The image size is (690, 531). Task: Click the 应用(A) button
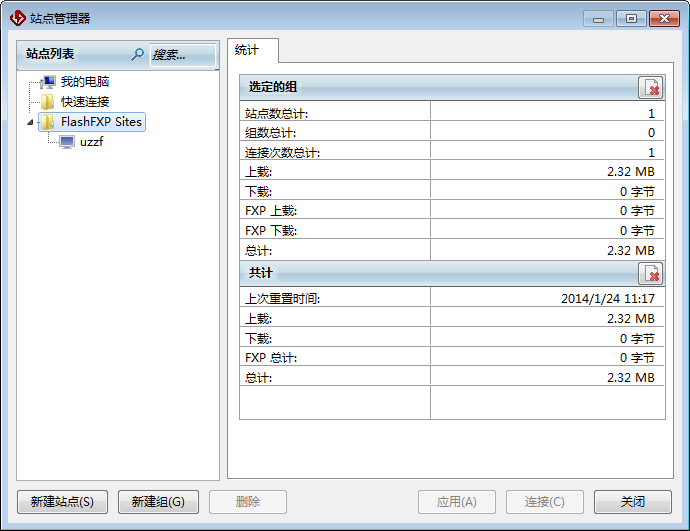(x=457, y=502)
